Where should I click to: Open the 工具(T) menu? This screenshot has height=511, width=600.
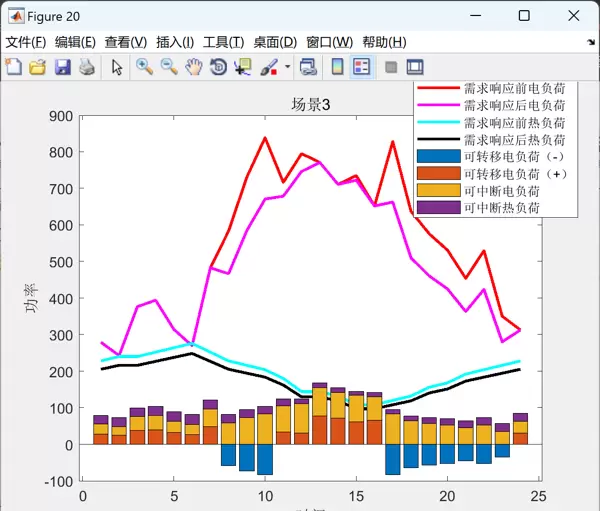coord(223,42)
